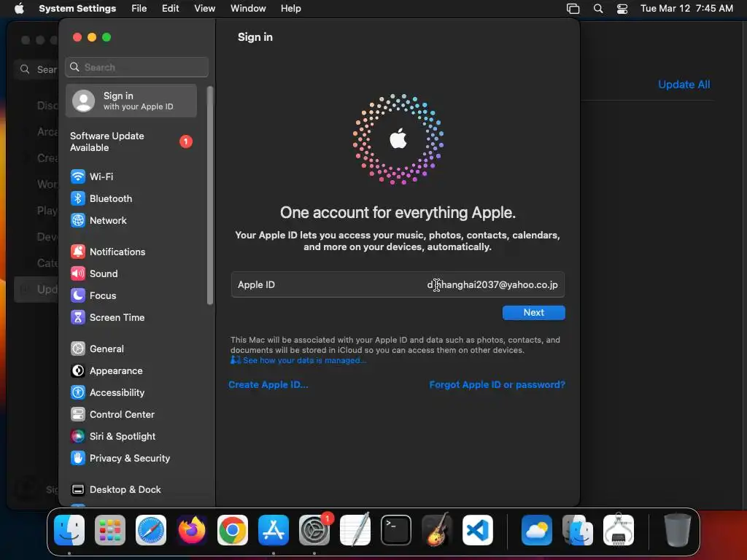Open TextEdit from the Dock
The image size is (747, 560).
click(x=355, y=530)
